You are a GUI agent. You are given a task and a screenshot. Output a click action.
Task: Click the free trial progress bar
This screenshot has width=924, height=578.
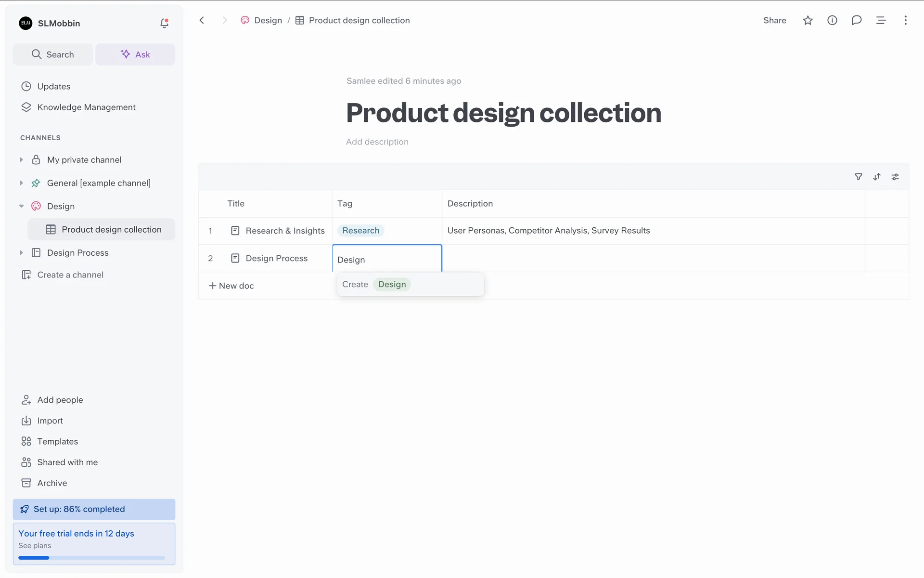coord(91,558)
